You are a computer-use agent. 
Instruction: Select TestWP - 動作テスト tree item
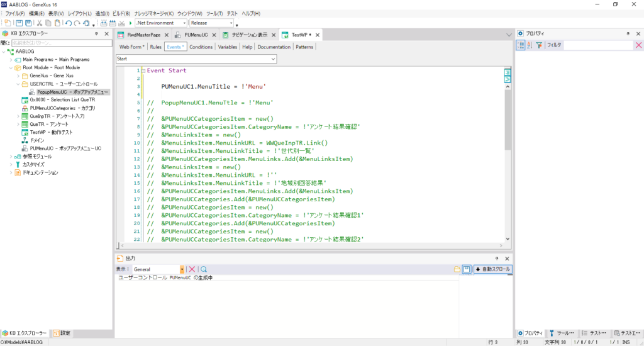(x=51, y=132)
